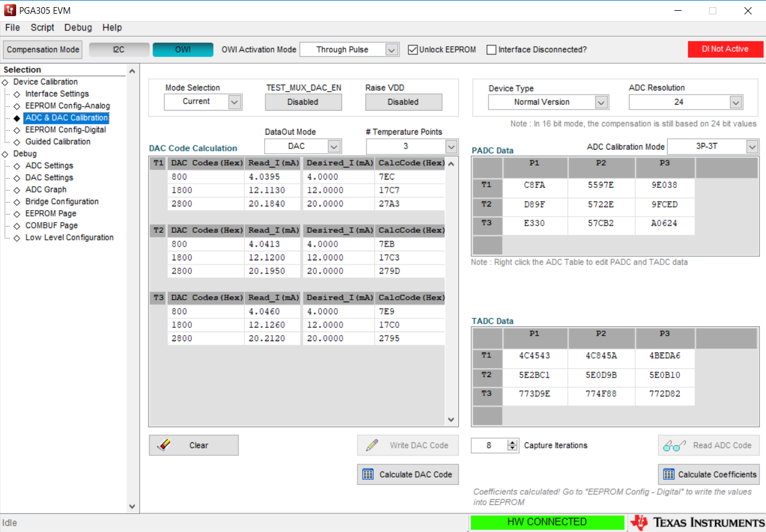
Task: Click DAC table scroll down arrow
Action: pos(452,420)
